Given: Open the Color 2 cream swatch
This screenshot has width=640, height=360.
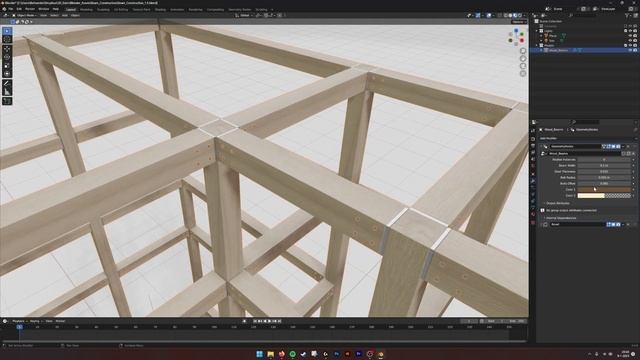Looking at the screenshot, I should [x=604, y=196].
